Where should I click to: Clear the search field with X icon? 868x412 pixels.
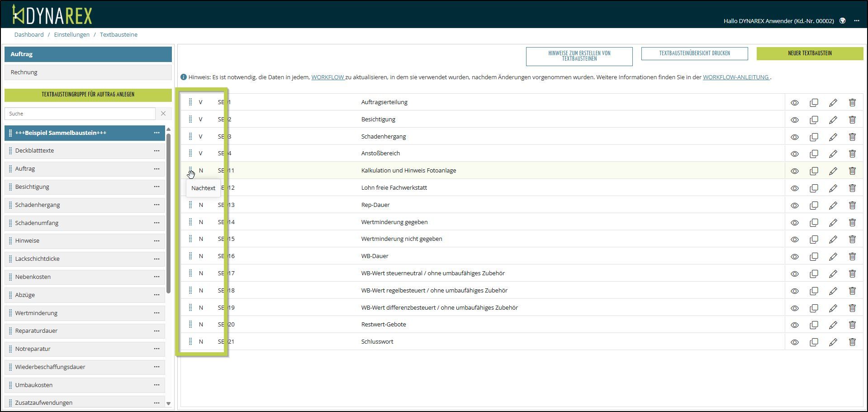click(x=163, y=114)
